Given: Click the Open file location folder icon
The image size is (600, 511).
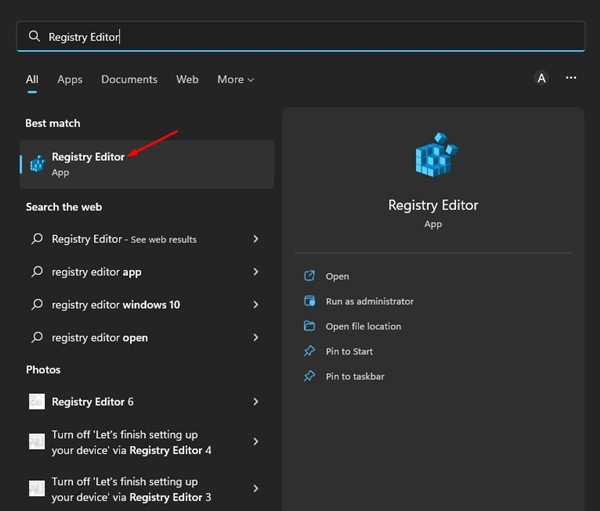Looking at the screenshot, I should click(309, 326).
